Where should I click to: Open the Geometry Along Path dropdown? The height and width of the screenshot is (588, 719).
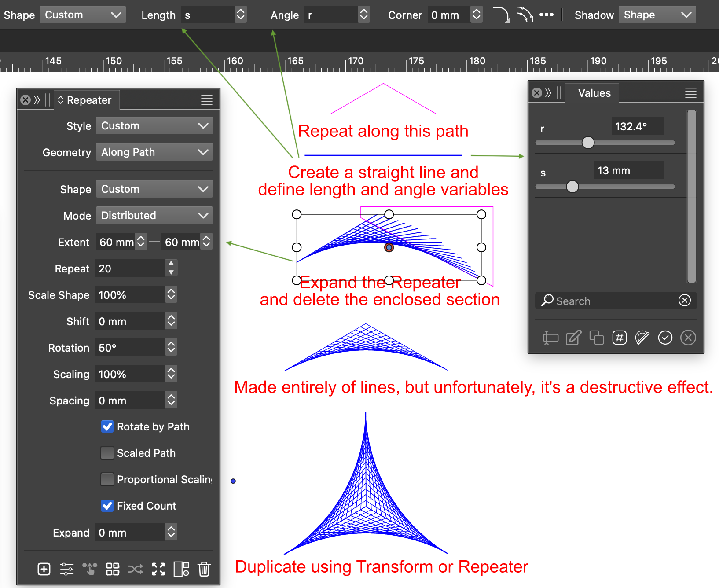click(x=154, y=152)
